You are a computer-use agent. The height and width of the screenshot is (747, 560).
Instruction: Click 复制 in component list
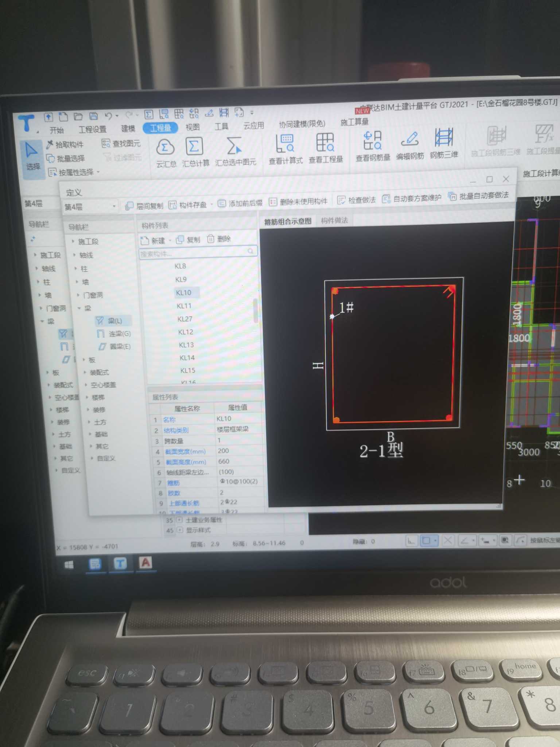pos(188,240)
